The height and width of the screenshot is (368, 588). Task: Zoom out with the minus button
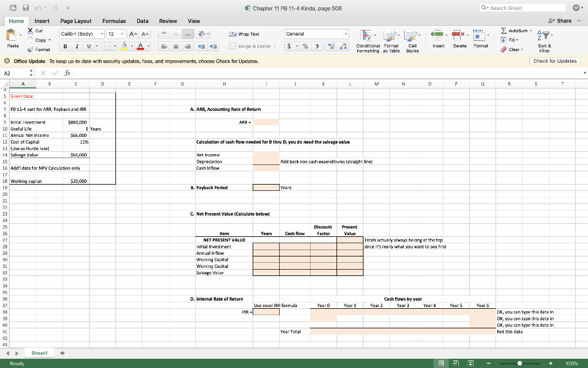(489, 363)
